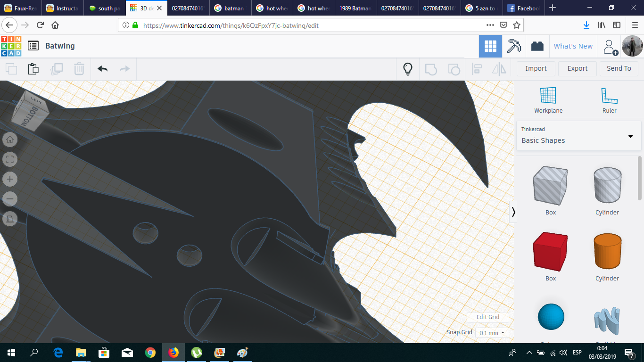644x362 pixels.
Task: Click the Import button
Action: coord(536,68)
